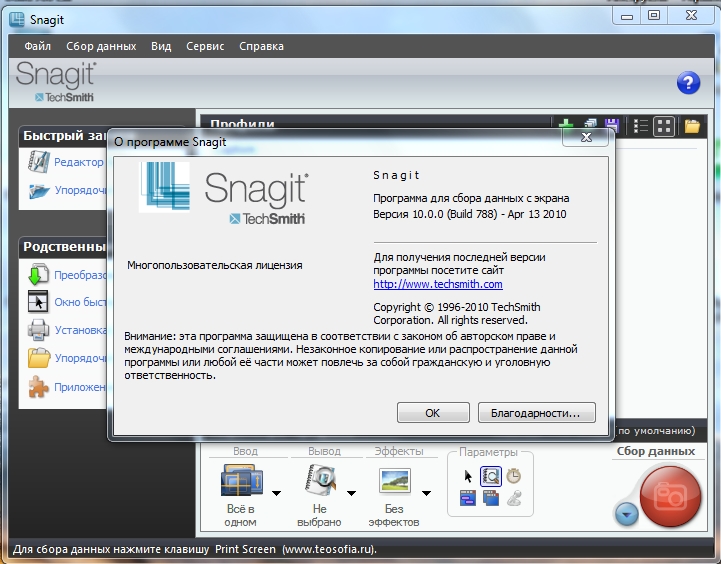Screen dimensions: 721x564
Task: Click the Упорядочить link under Редактор
Action: click(x=80, y=190)
